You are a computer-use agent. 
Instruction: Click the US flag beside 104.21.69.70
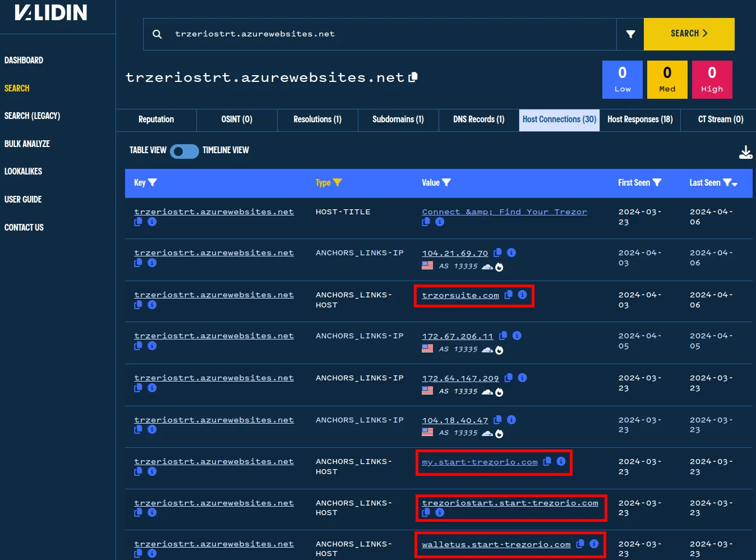pos(427,265)
